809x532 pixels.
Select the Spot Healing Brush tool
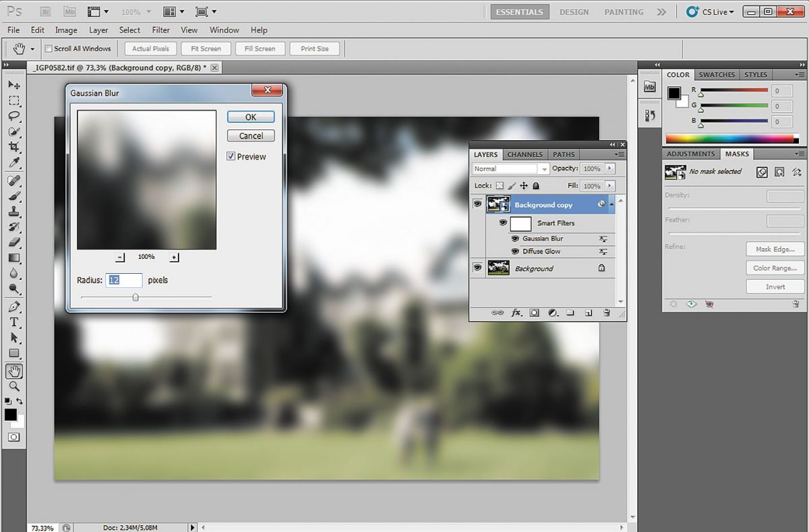13,181
